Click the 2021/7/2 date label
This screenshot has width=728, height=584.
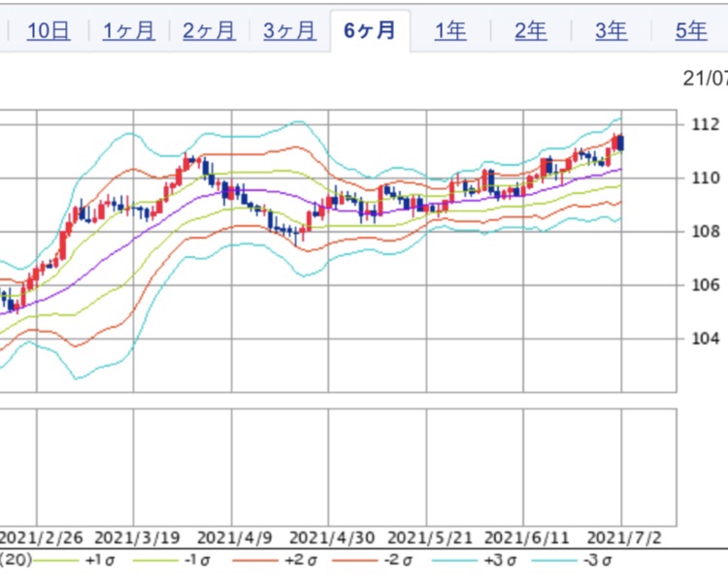click(624, 537)
